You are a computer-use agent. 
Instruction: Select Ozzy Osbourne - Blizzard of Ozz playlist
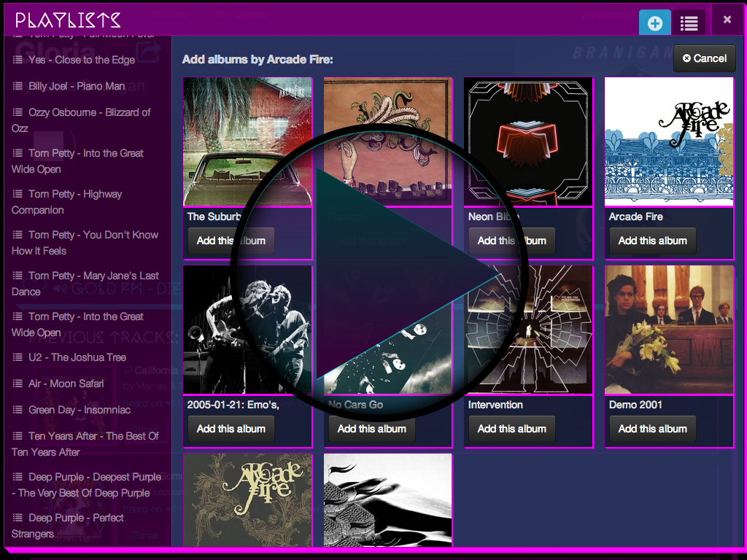(81, 120)
